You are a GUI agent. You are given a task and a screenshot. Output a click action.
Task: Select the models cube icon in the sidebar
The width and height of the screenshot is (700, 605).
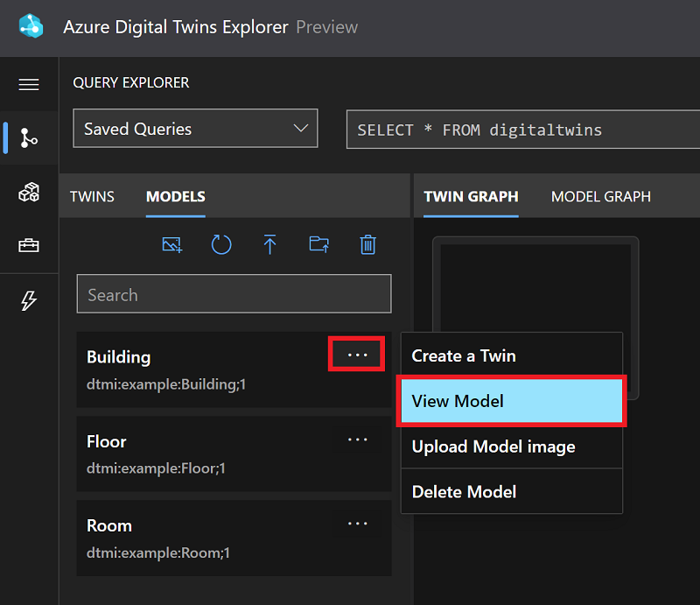(x=29, y=192)
